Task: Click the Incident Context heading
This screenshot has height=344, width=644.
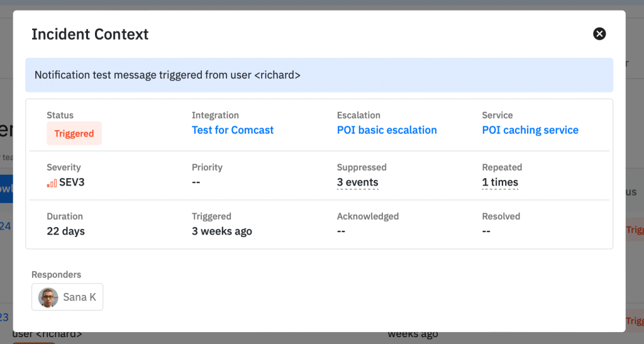Action: tap(90, 34)
